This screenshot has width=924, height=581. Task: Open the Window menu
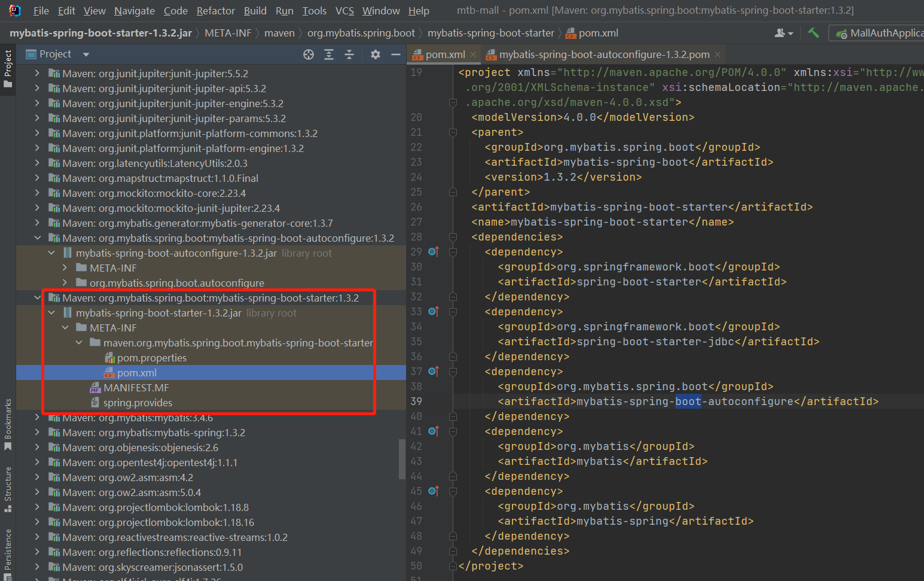pos(381,11)
